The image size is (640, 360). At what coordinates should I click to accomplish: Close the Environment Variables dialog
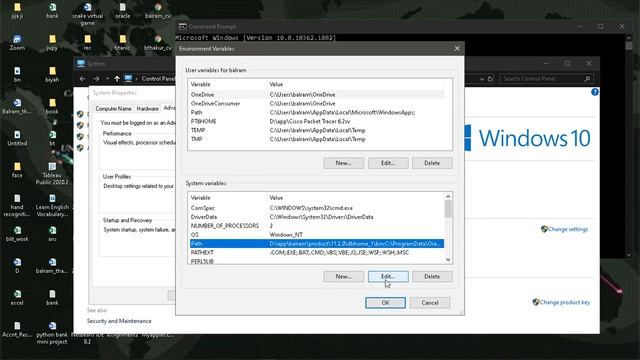point(457,49)
